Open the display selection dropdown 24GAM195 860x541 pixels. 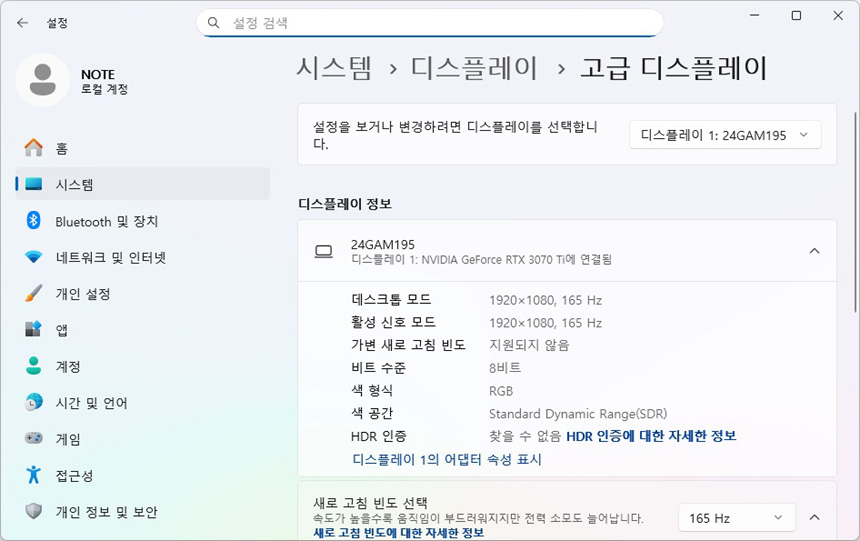724,135
